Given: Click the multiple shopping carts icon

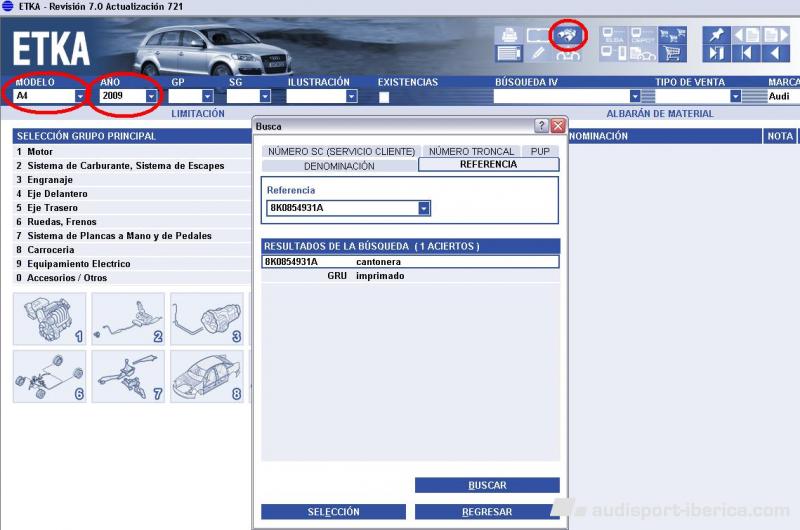Looking at the screenshot, I should 672,35.
